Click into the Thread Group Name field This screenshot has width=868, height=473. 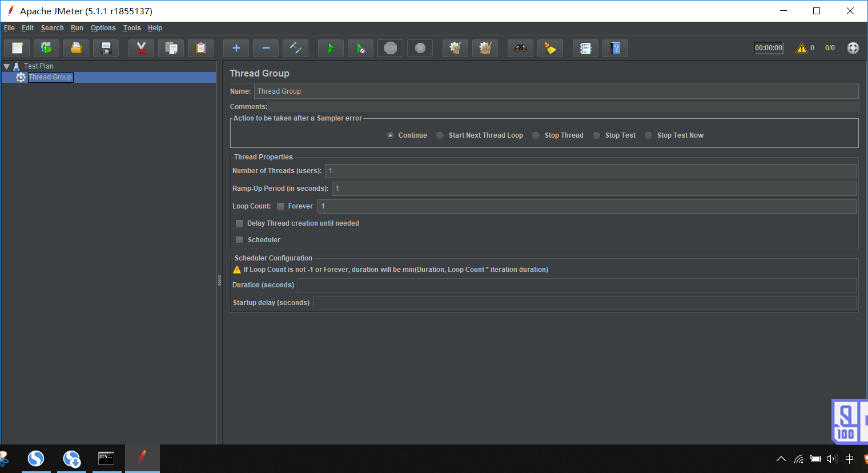pyautogui.click(x=556, y=91)
